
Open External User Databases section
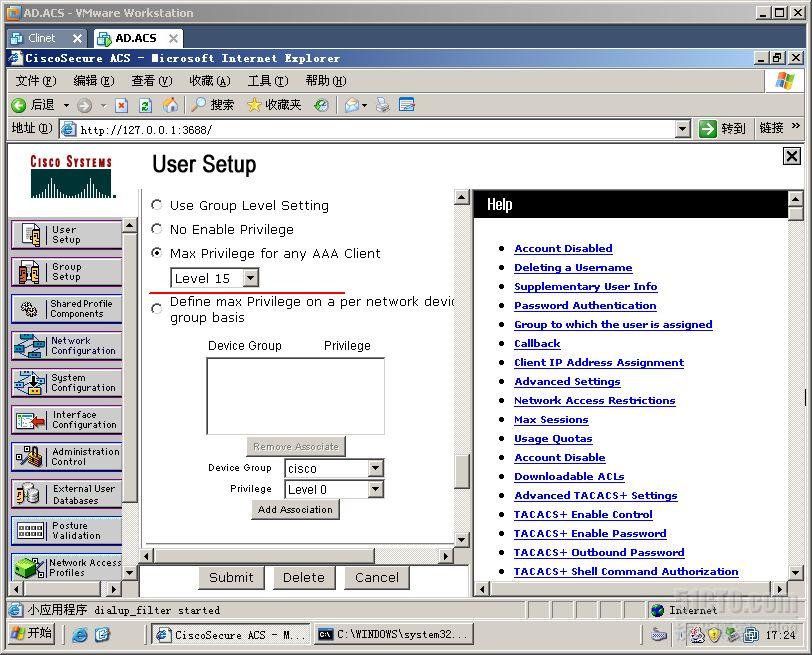click(x=66, y=494)
